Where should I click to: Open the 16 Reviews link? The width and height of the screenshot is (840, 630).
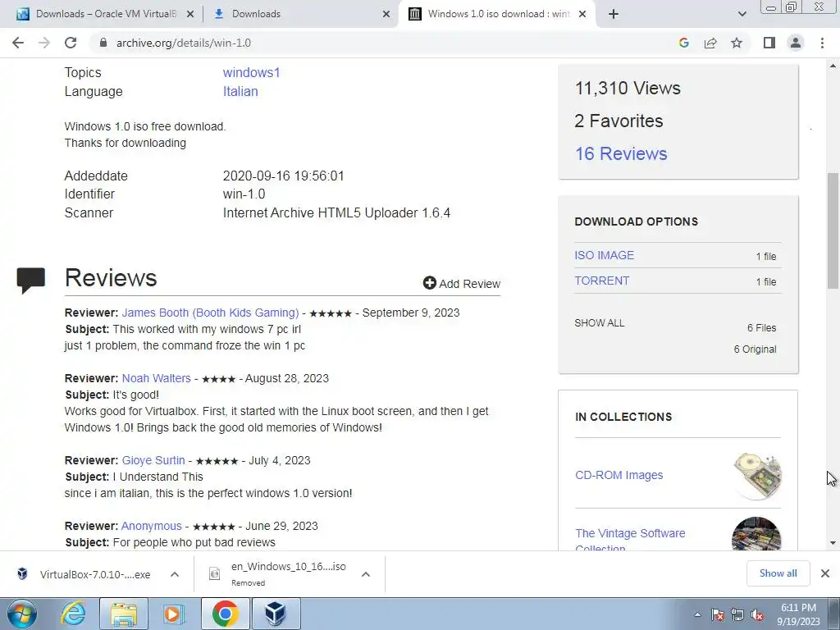coord(621,153)
